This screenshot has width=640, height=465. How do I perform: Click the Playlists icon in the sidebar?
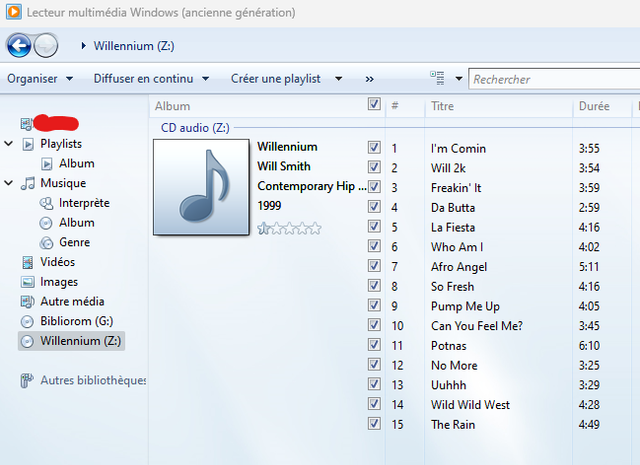coord(28,144)
